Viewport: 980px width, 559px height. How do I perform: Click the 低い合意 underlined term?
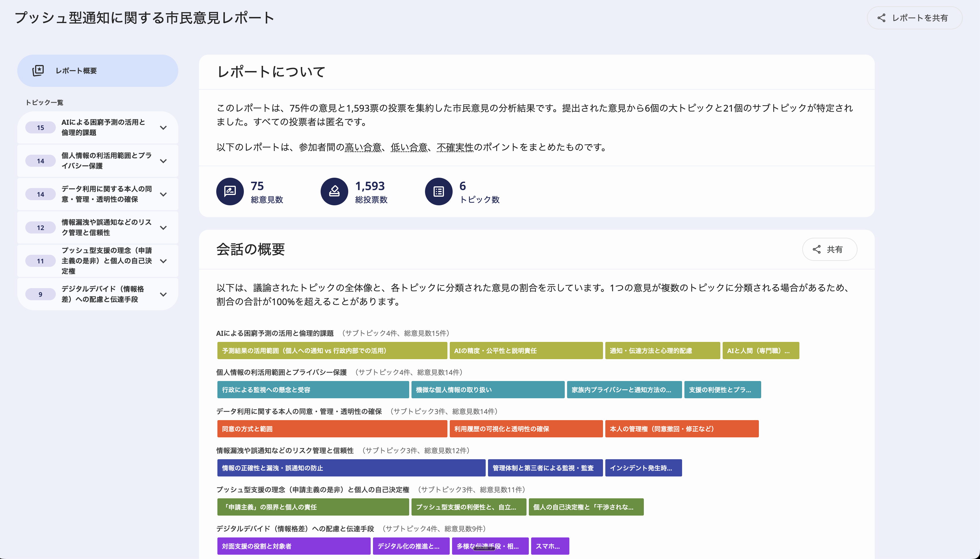click(409, 147)
